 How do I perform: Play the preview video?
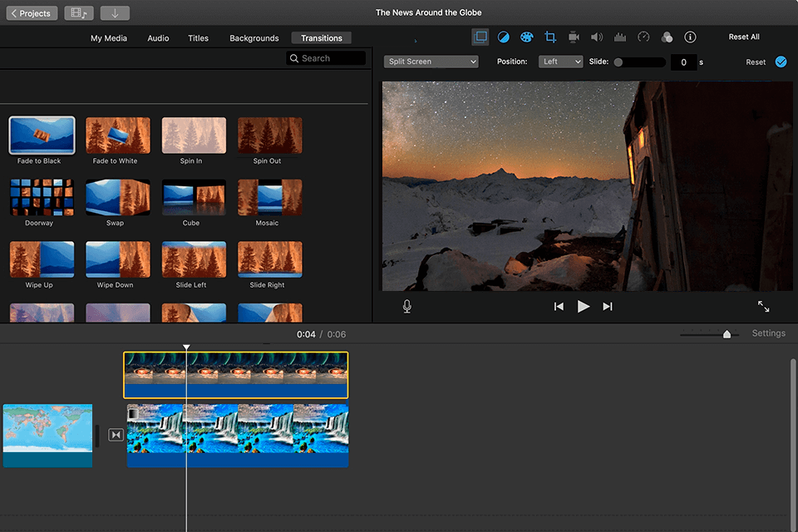click(584, 307)
